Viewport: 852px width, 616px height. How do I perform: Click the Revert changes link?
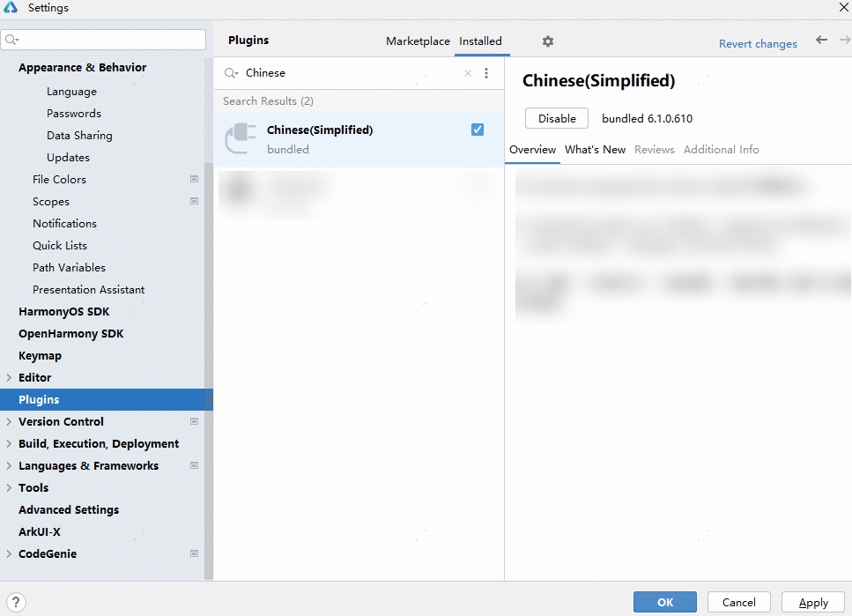tap(758, 43)
